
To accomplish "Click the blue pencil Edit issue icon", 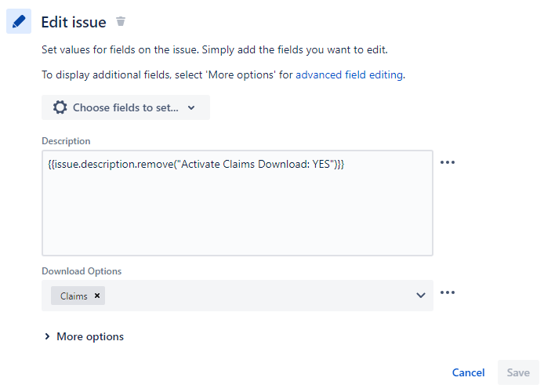I will pyautogui.click(x=19, y=21).
